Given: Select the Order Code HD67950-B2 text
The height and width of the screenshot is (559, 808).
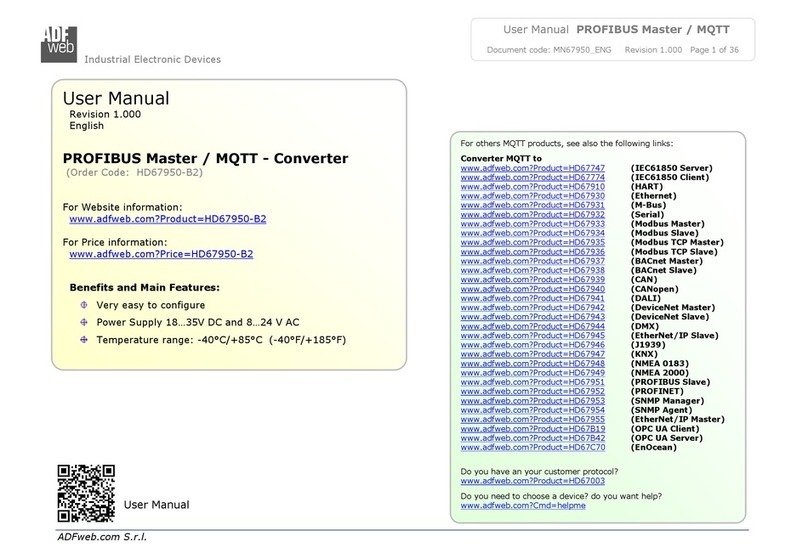Looking at the screenshot, I should coord(134,173).
